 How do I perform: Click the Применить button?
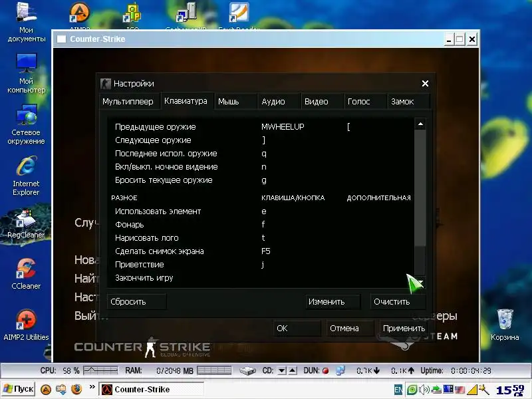click(x=403, y=328)
